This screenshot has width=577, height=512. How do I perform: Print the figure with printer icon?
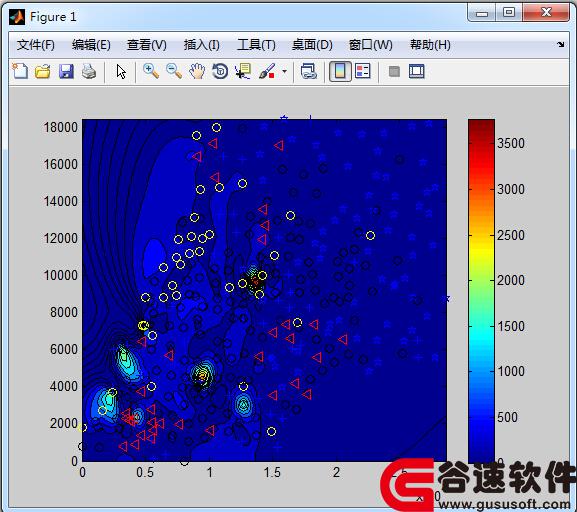tap(89, 71)
